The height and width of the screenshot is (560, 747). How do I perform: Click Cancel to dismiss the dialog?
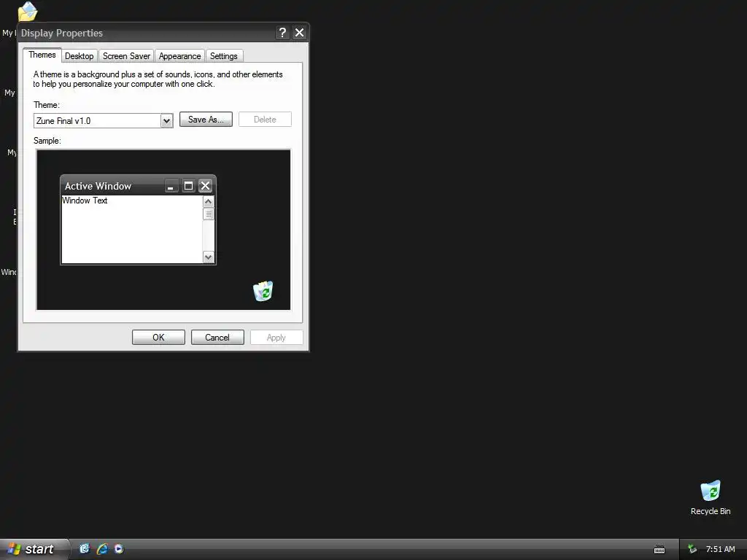(217, 337)
